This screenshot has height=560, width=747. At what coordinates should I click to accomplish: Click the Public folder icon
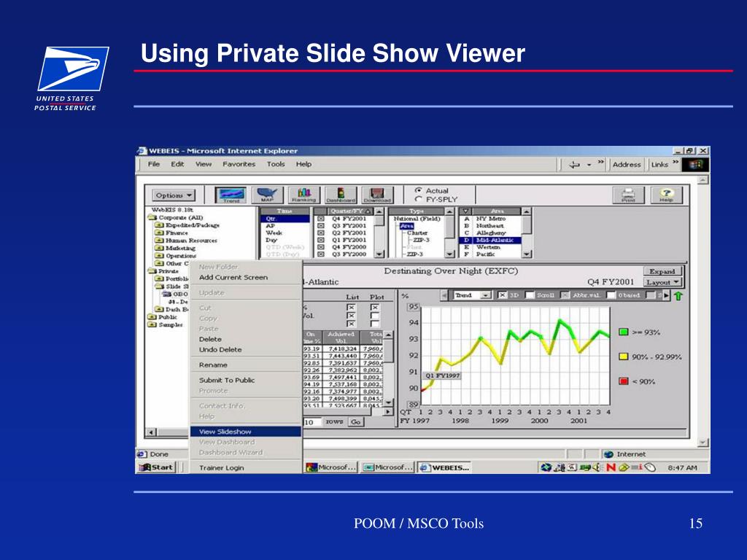[152, 316]
